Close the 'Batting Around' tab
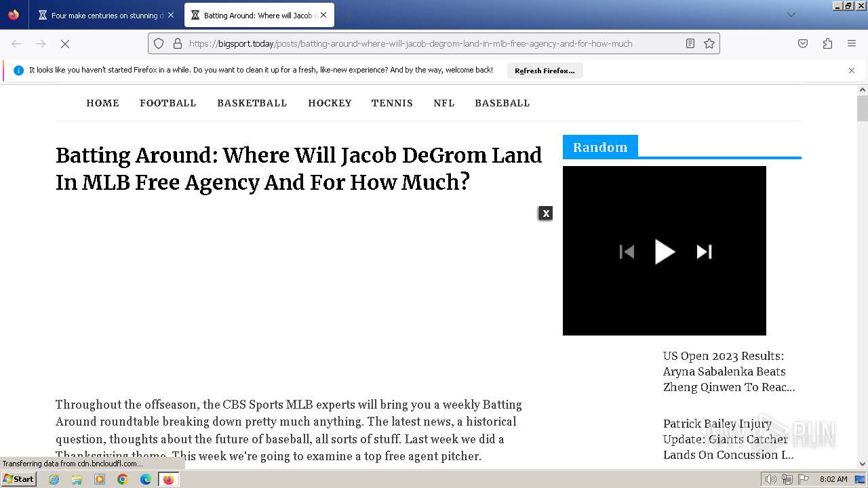The image size is (868, 488). pyautogui.click(x=323, y=15)
